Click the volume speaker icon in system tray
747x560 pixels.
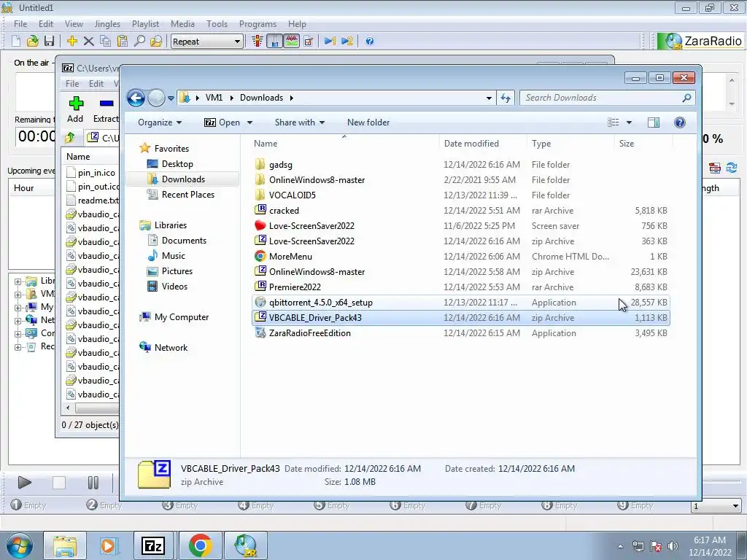coord(673,546)
